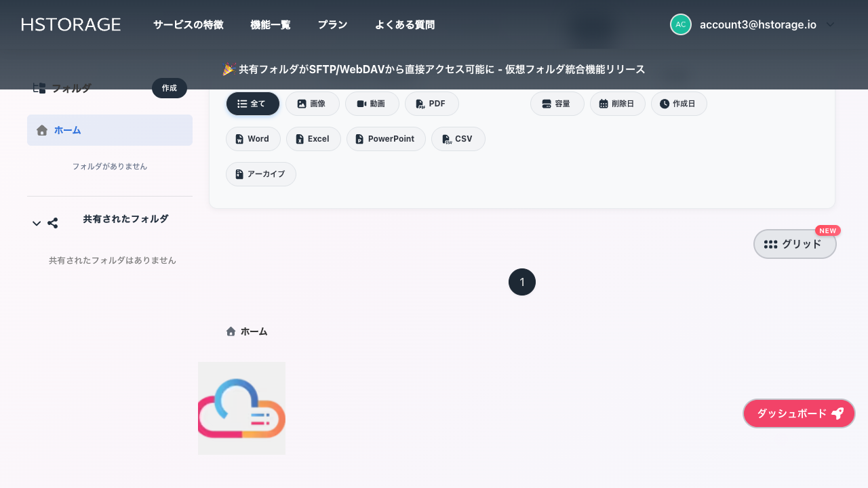This screenshot has width=868, height=488.
Task: Sort files by 削除日
Action: [x=617, y=104]
